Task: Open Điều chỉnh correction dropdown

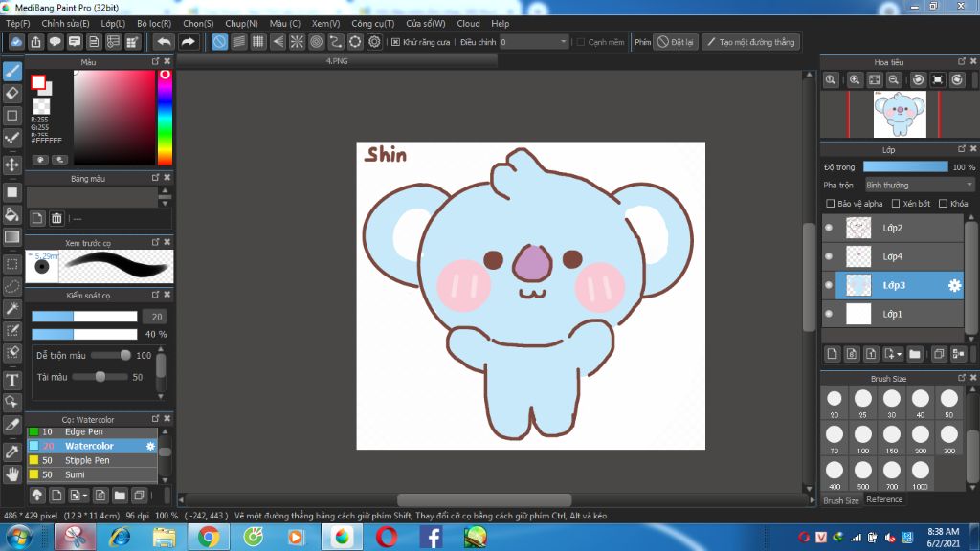Action: coord(534,42)
